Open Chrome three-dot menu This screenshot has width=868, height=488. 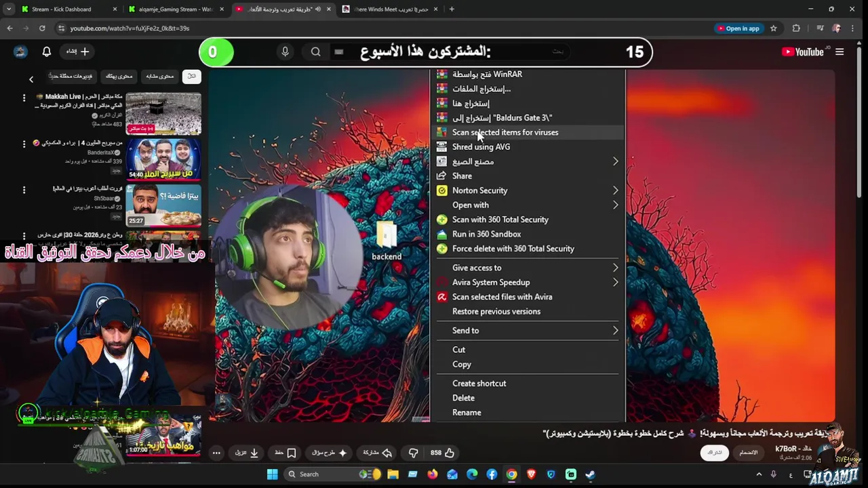pos(854,28)
